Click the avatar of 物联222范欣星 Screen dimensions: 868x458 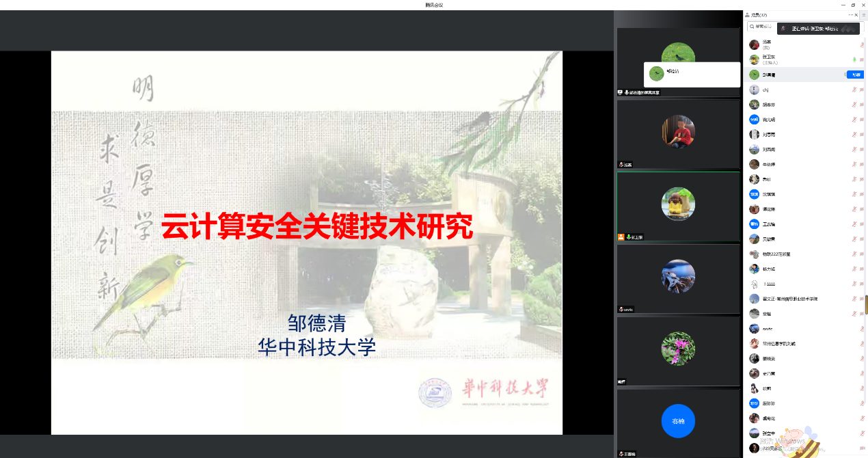[x=754, y=254]
